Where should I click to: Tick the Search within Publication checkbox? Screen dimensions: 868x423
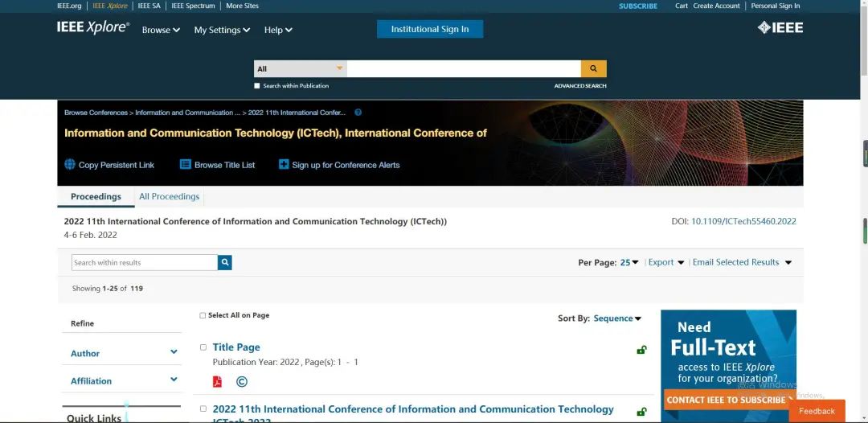coord(257,86)
